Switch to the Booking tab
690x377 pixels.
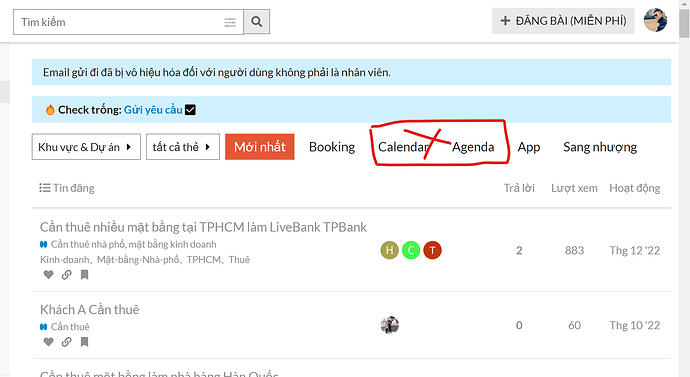tap(332, 147)
